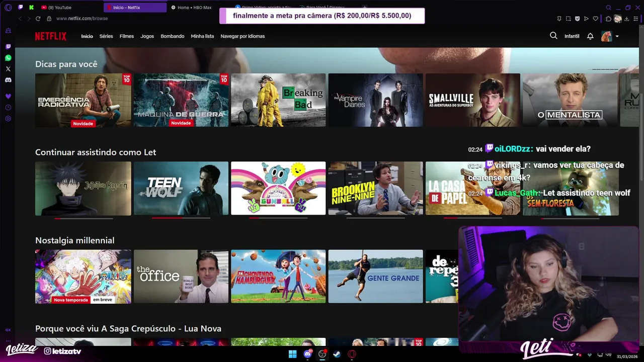Open X Twitter in Opera sidebar

[8, 69]
